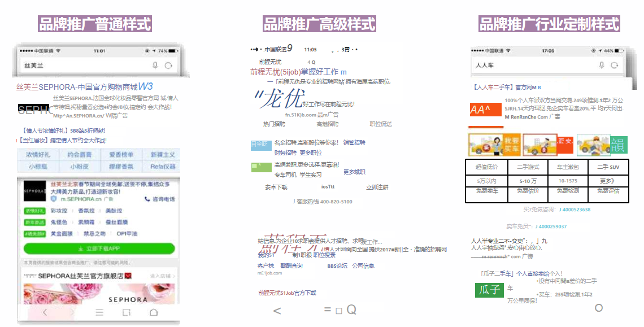Open the 公司信息 link
Viewport: 644px width, 327px height.
click(363, 266)
